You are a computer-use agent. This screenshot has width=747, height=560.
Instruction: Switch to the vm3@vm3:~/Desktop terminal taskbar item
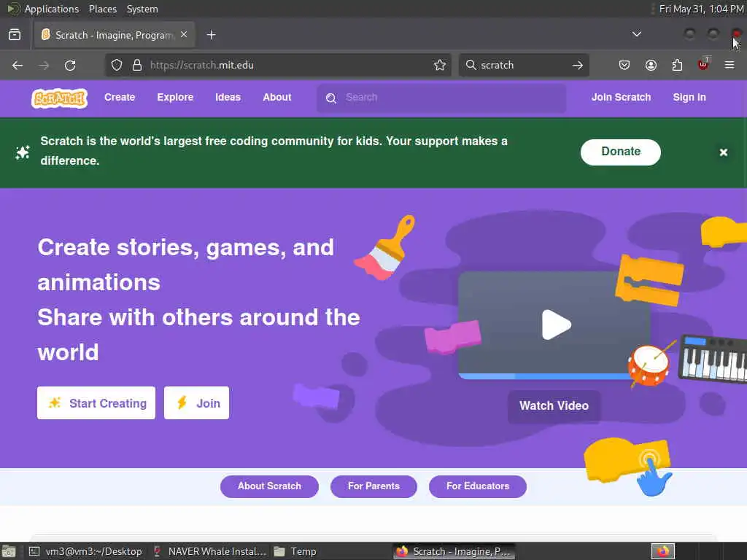pyautogui.click(x=86, y=551)
